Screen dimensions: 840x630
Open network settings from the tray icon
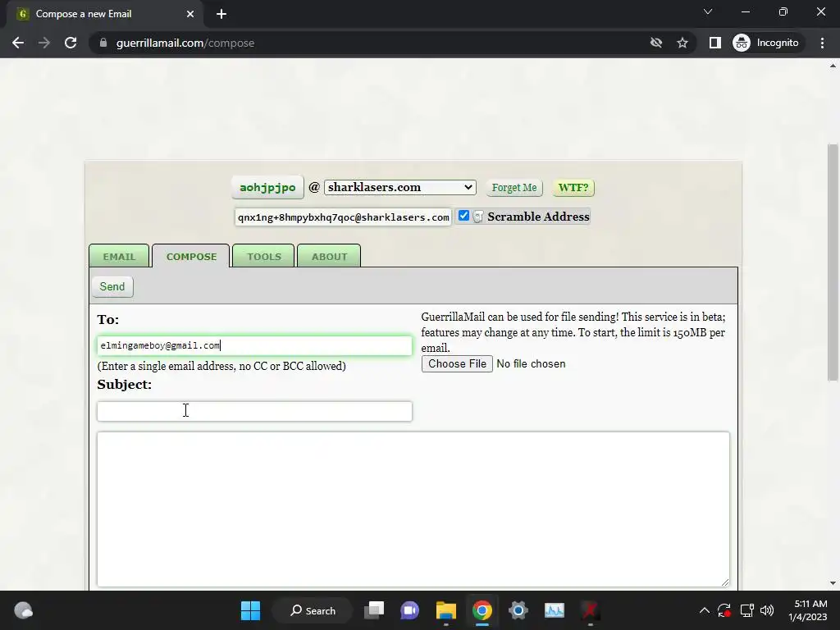click(746, 610)
